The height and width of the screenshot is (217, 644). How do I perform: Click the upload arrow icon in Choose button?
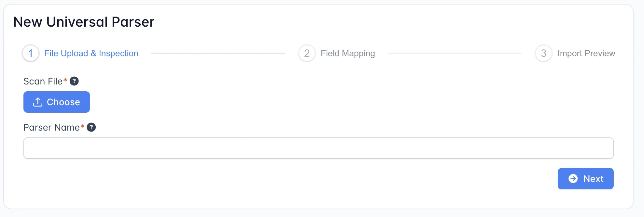[x=38, y=102]
